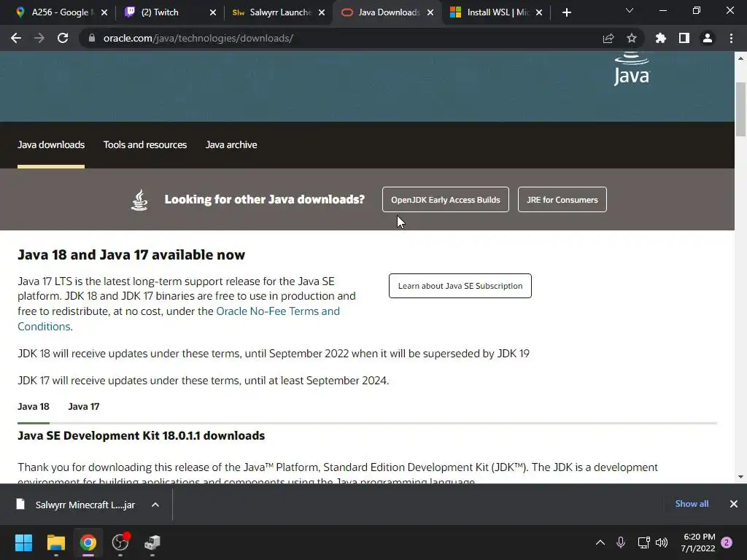Viewport: 747px width, 560px height.
Task: Open the notification badge showing 2
Action: click(727, 542)
